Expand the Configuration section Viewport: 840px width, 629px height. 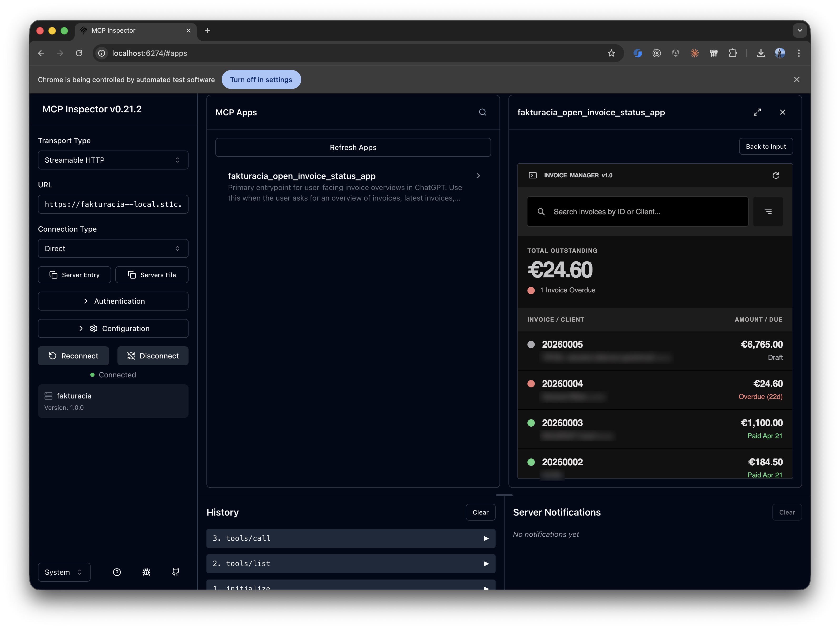(113, 328)
